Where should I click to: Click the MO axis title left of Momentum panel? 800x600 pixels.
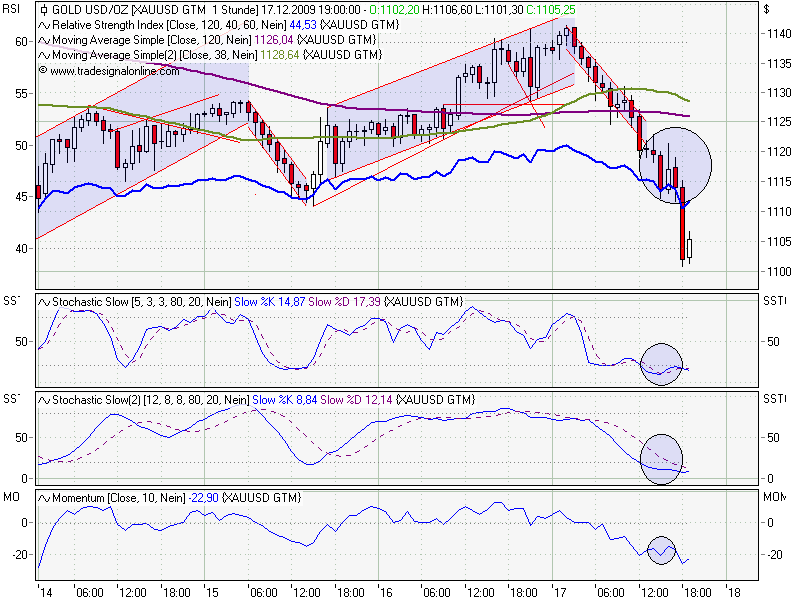coord(11,497)
